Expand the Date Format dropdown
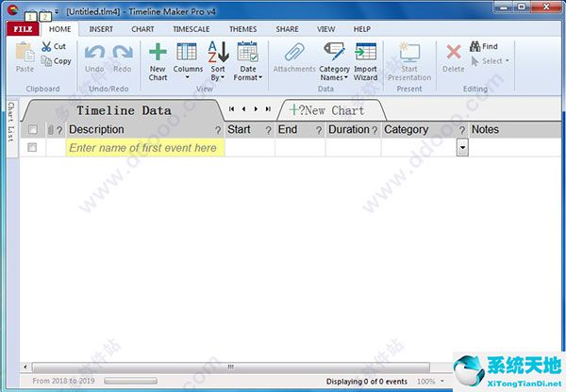 [x=247, y=61]
